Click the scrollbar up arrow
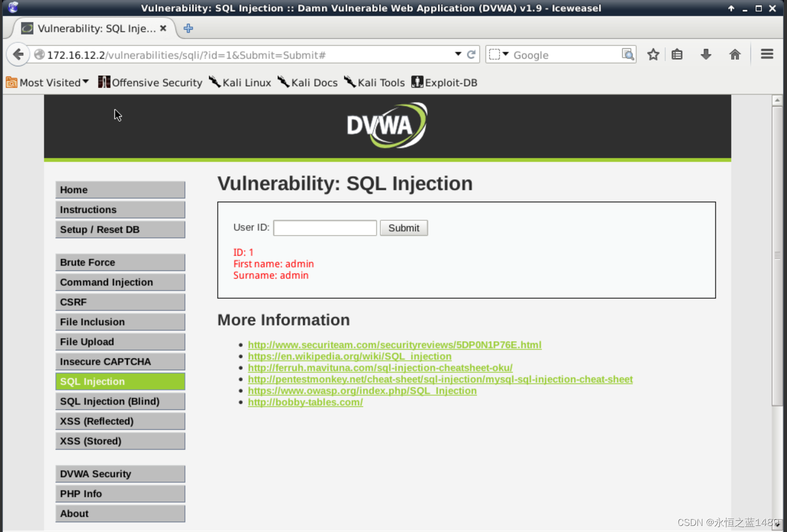This screenshot has width=787, height=532. click(777, 100)
